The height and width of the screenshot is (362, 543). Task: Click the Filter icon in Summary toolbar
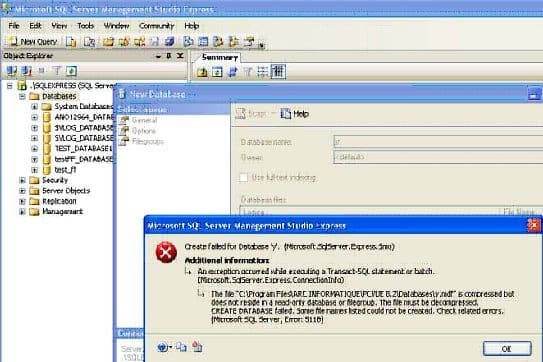[247, 72]
